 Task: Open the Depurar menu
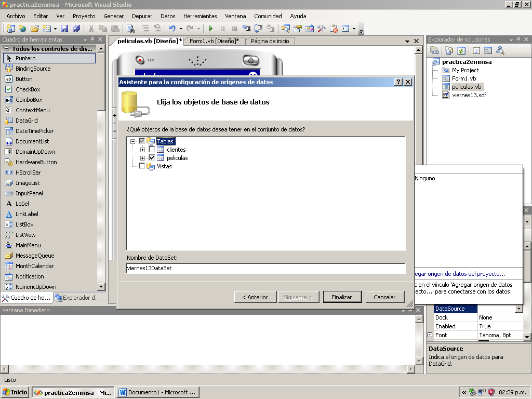(142, 16)
